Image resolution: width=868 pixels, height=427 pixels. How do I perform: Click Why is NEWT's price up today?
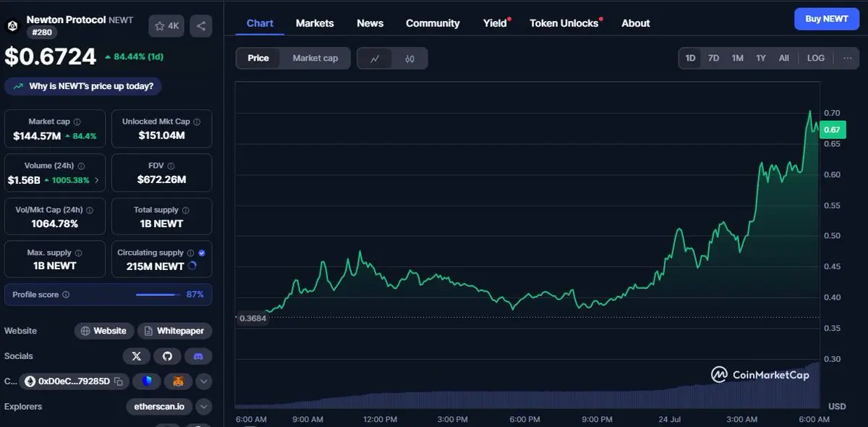click(83, 86)
